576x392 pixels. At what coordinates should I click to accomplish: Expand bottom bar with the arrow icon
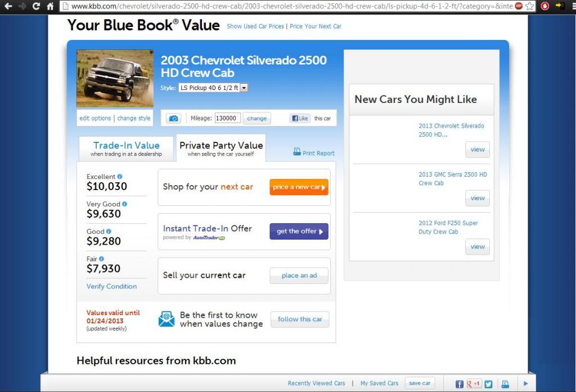point(526,384)
